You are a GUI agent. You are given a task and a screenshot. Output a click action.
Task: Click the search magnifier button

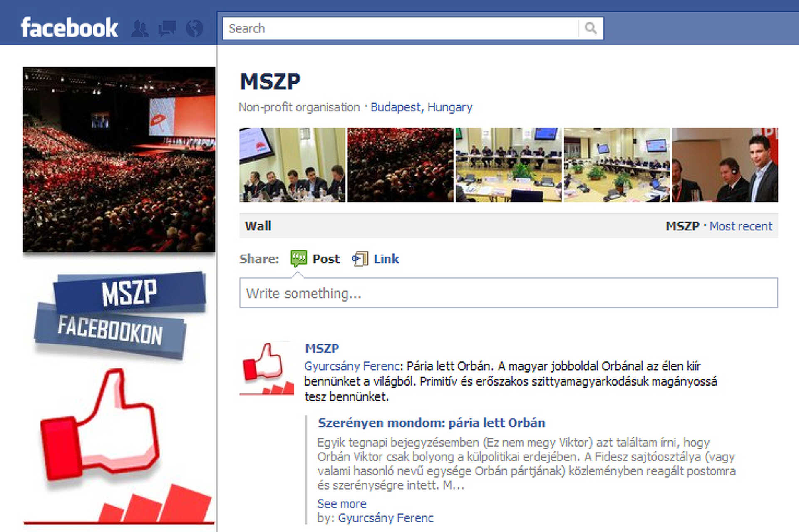[591, 28]
